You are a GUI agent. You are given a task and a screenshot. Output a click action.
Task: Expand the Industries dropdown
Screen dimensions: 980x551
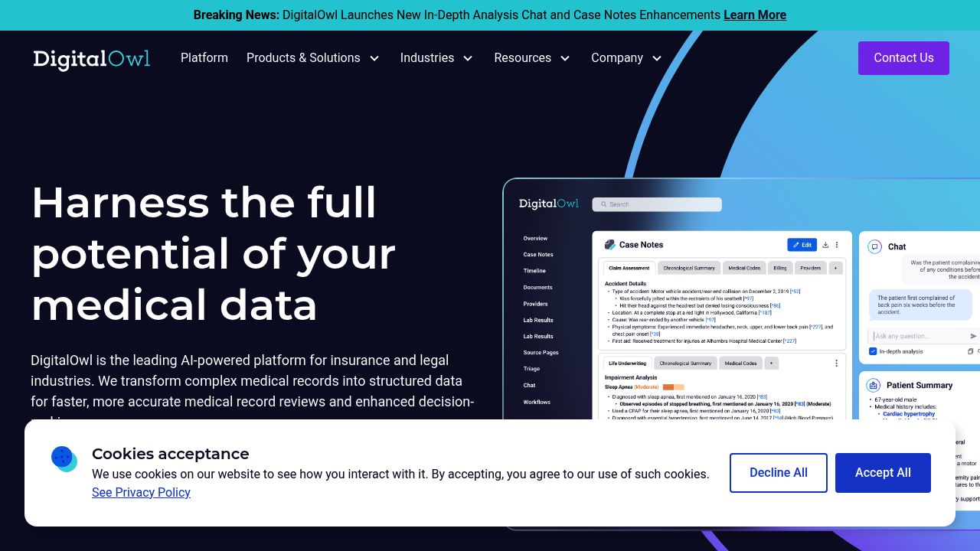[437, 58]
